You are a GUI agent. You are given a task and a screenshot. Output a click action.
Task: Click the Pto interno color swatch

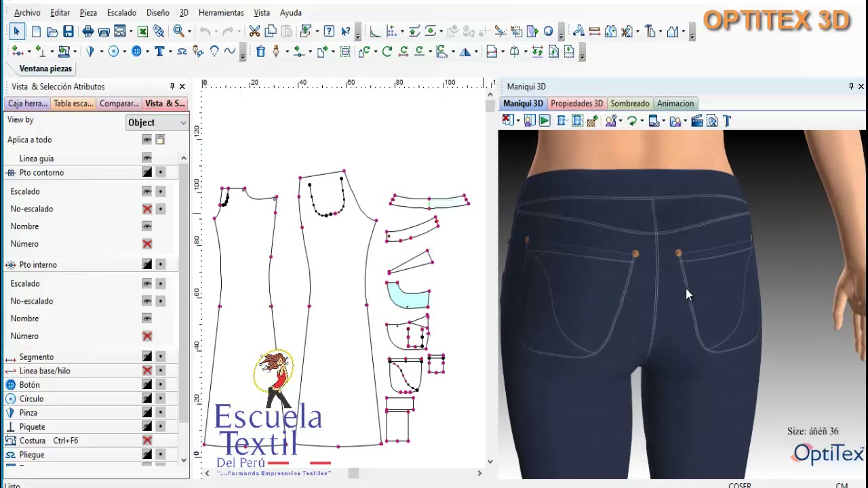tap(146, 264)
